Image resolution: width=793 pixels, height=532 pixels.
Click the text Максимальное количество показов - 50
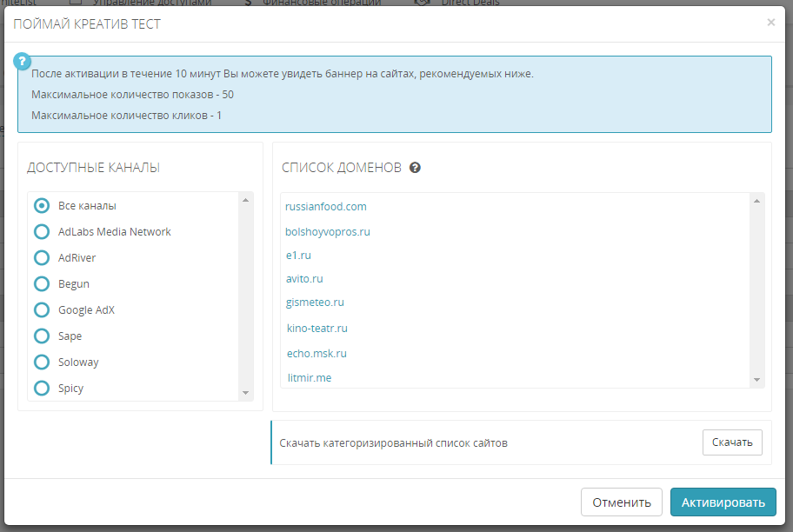(132, 95)
